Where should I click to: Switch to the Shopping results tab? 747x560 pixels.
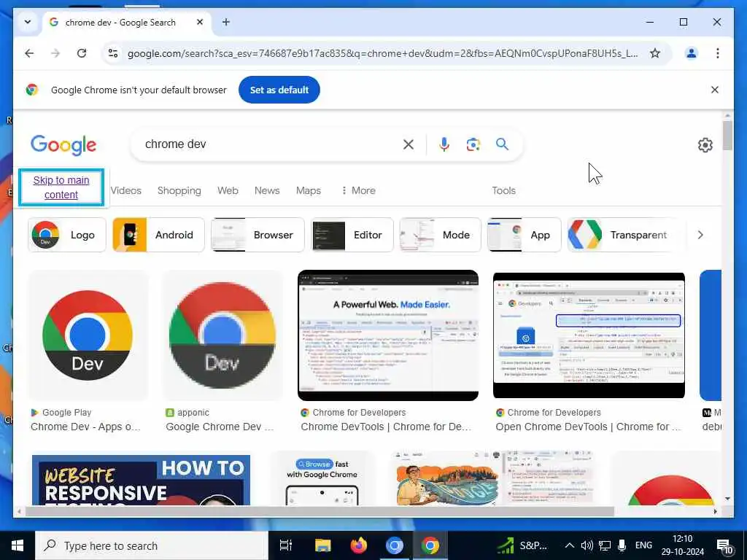click(x=179, y=190)
